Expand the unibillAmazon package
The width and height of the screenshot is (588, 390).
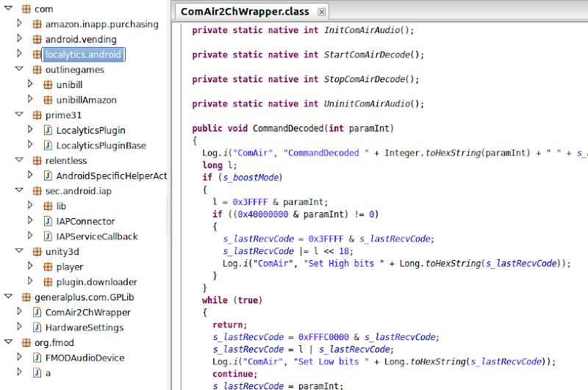click(x=30, y=99)
